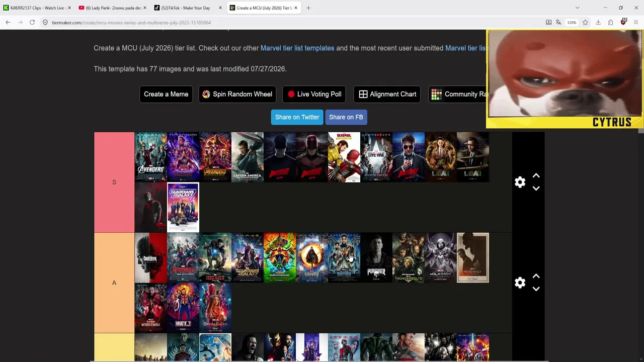Open a new browser tab

click(x=308, y=8)
